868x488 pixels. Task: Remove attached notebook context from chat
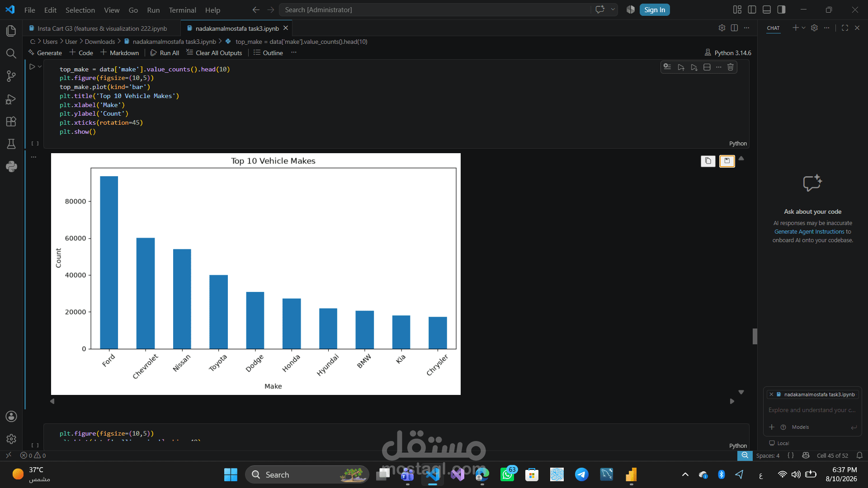tap(771, 394)
